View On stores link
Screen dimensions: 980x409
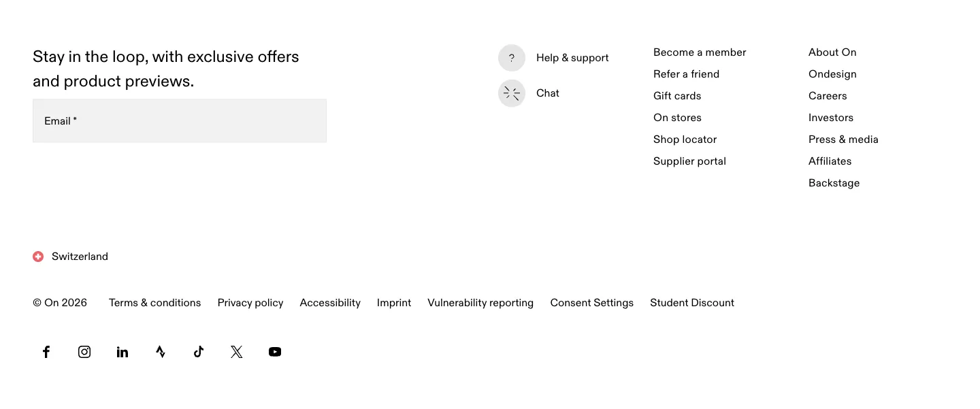[677, 118]
